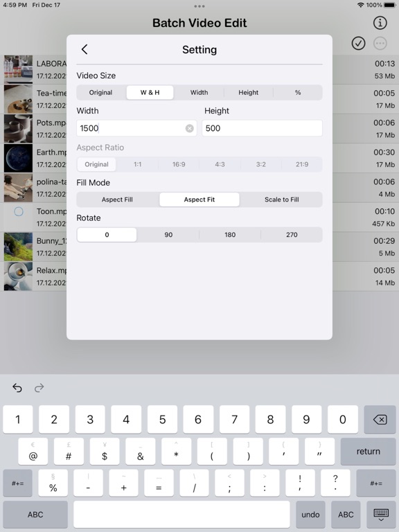Set rotation to 180 degrees
The height and width of the screenshot is (532, 399).
230,235
